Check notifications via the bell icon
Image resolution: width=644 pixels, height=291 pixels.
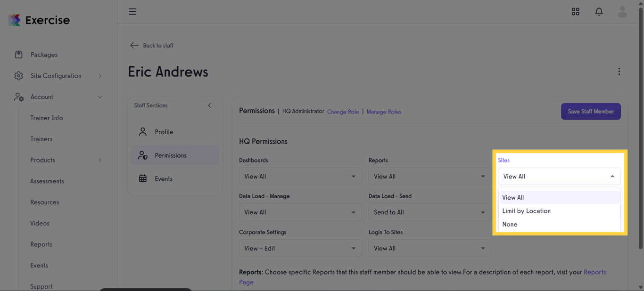coord(599,11)
